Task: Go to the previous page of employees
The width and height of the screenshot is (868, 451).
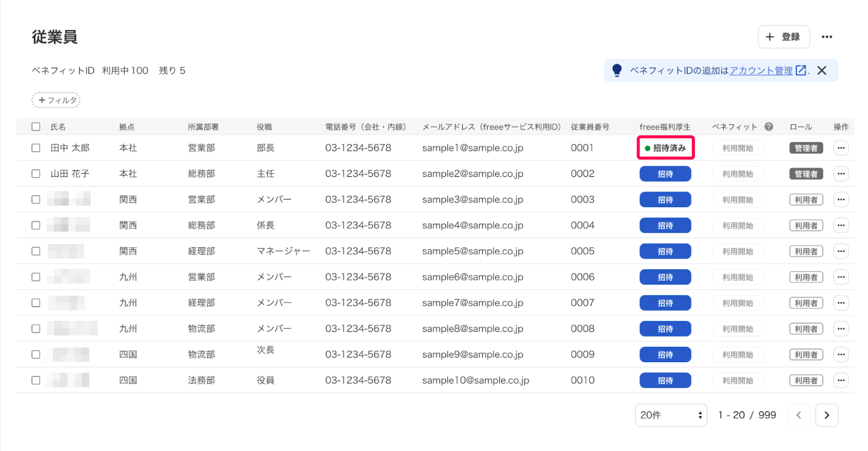Action: point(799,415)
